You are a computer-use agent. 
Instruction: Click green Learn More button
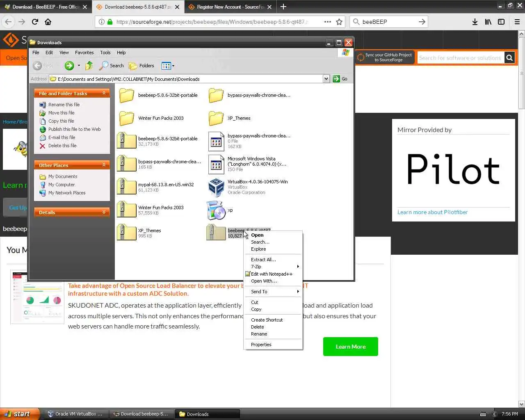(x=351, y=347)
